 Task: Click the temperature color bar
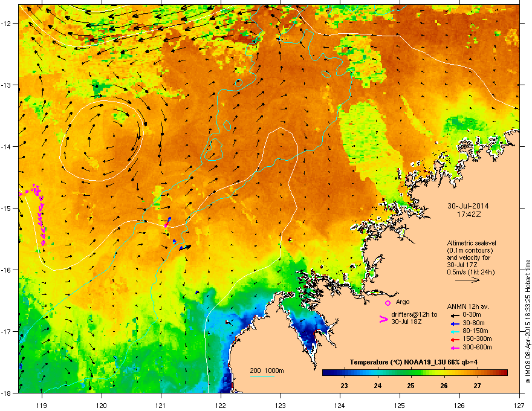[x=415, y=372]
